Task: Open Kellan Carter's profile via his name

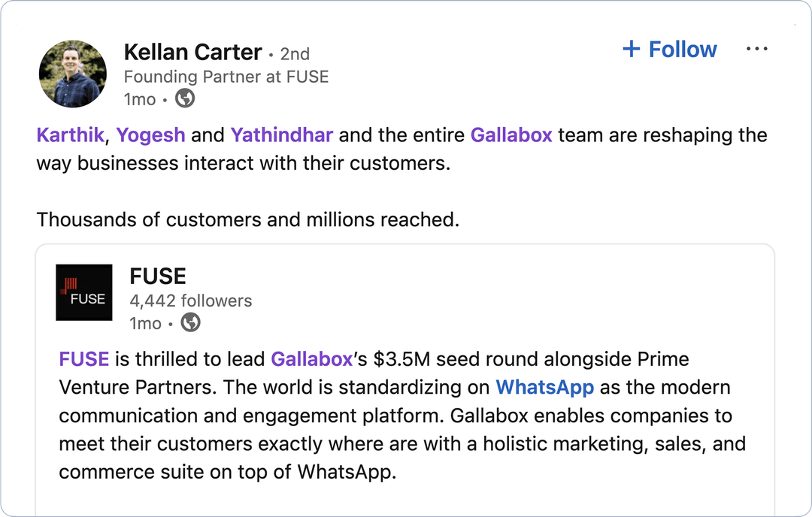Action: click(192, 53)
